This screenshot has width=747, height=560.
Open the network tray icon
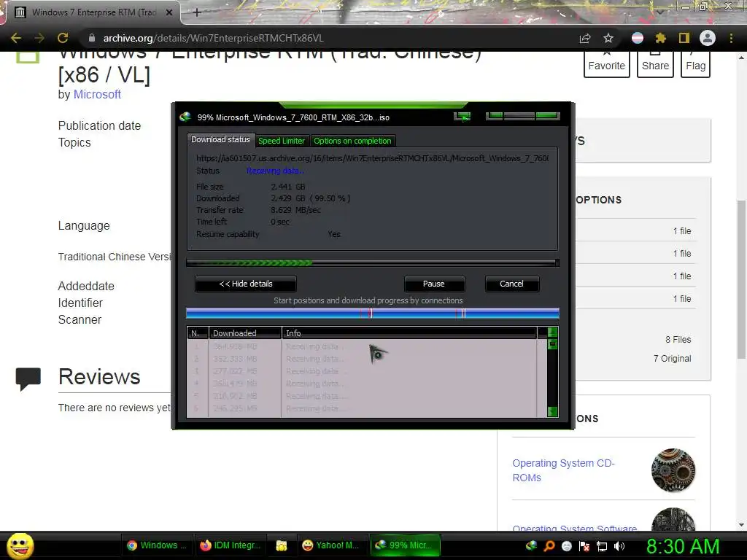602,545
